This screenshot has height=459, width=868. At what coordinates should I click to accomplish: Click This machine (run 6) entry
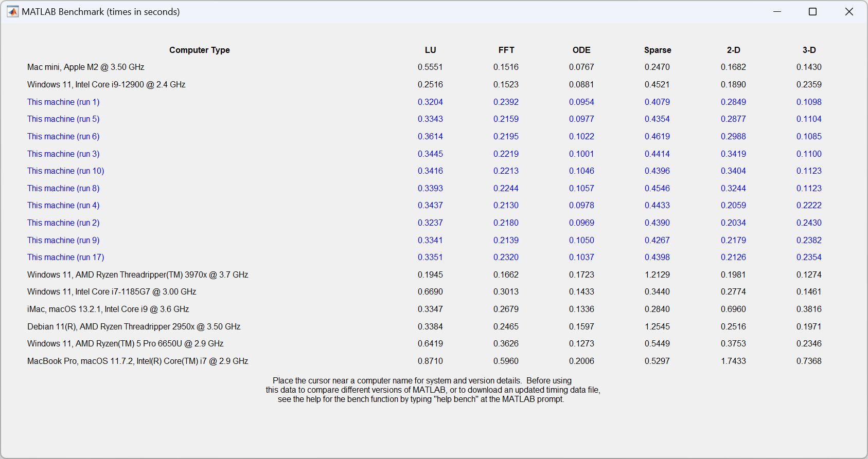click(x=63, y=136)
